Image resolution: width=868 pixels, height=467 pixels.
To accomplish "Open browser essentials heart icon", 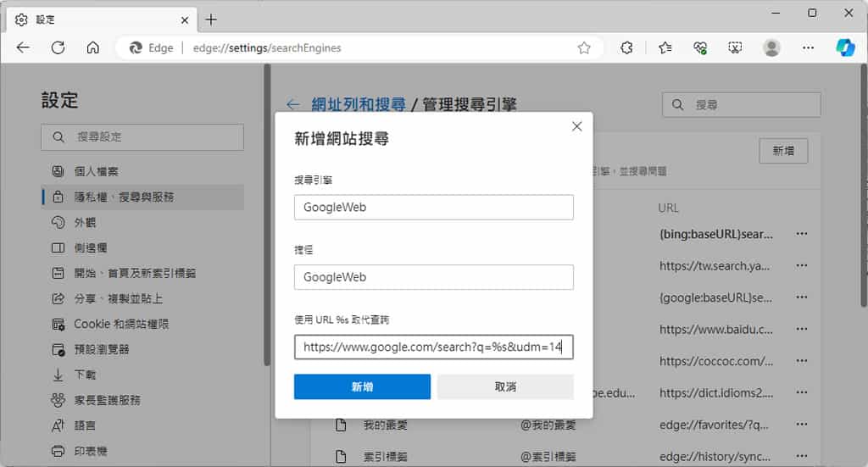I will [699, 48].
